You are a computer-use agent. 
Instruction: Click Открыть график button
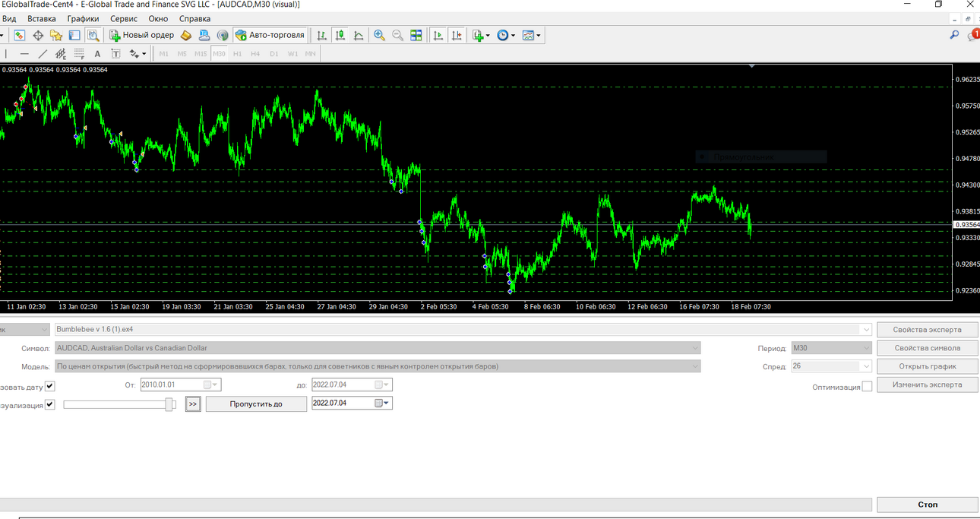pos(928,366)
